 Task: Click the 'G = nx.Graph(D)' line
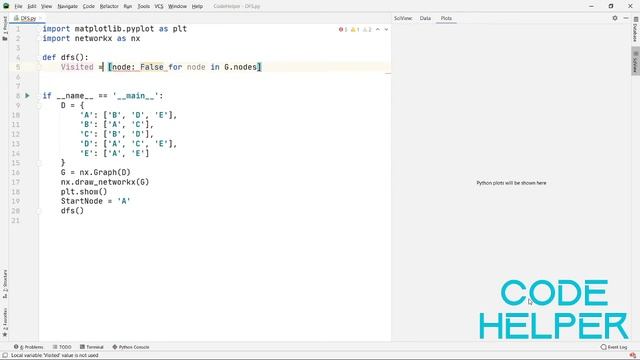coord(96,172)
